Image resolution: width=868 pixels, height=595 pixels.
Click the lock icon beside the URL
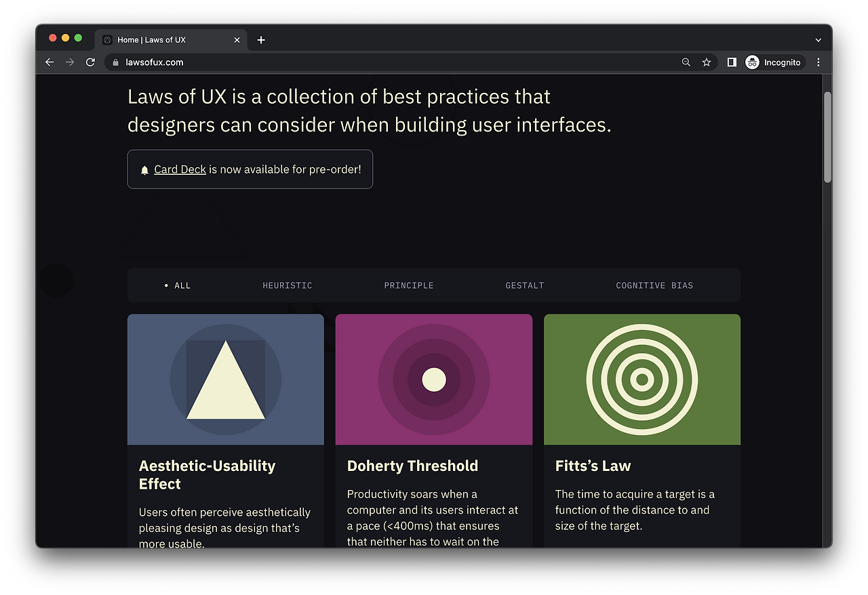pyautogui.click(x=115, y=62)
